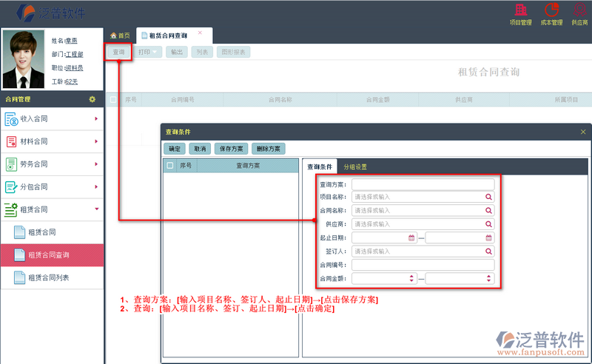Click 确定 in query dialog
The image size is (592, 364).
pos(175,149)
